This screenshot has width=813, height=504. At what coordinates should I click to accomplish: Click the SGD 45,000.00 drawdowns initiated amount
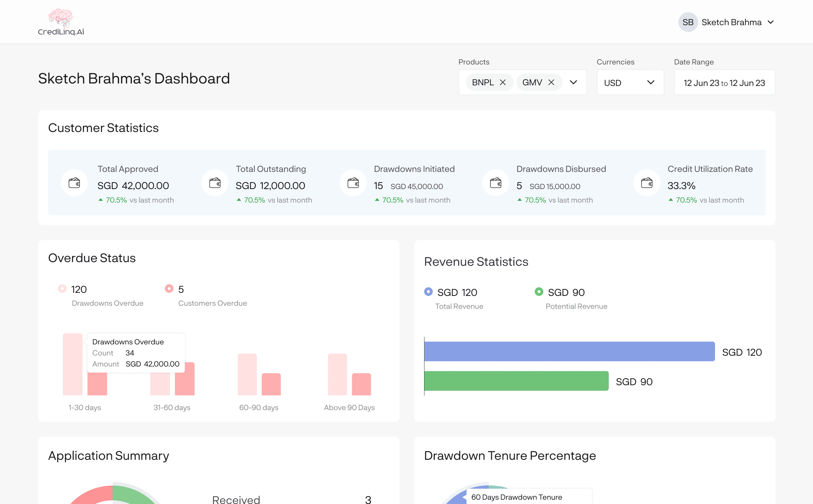pyautogui.click(x=416, y=186)
